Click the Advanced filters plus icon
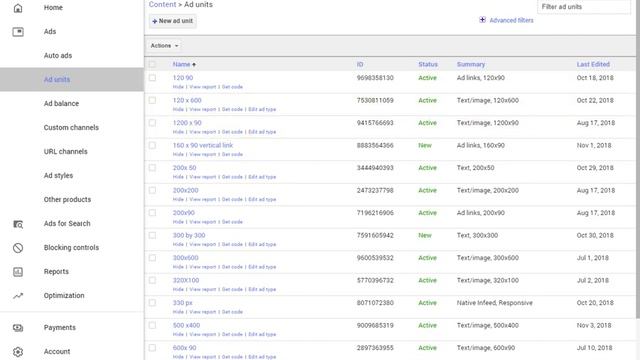 coord(482,20)
